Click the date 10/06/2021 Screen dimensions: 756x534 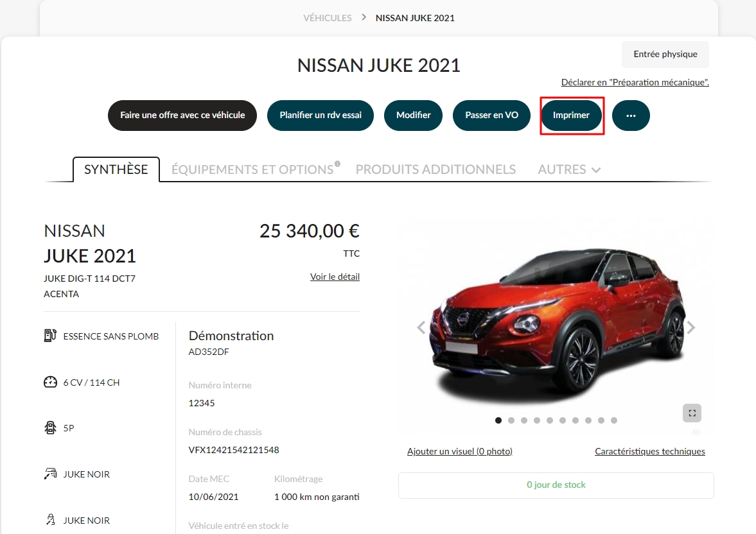pos(214,497)
